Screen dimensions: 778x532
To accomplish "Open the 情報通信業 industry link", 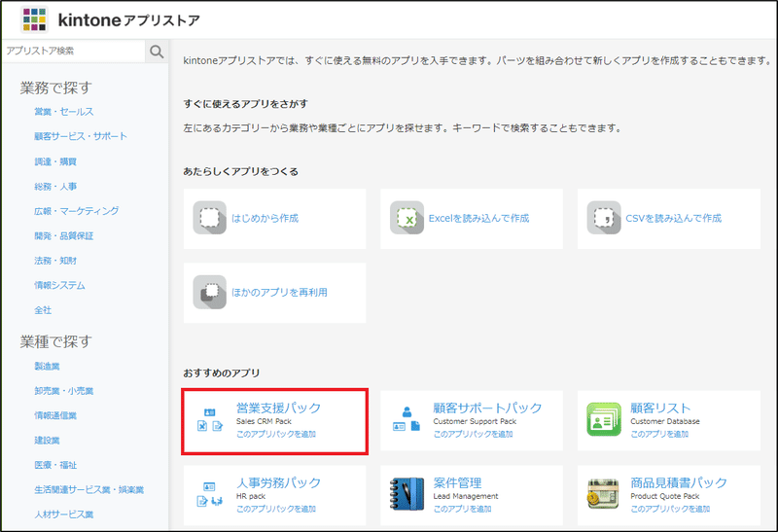I will (x=55, y=415).
